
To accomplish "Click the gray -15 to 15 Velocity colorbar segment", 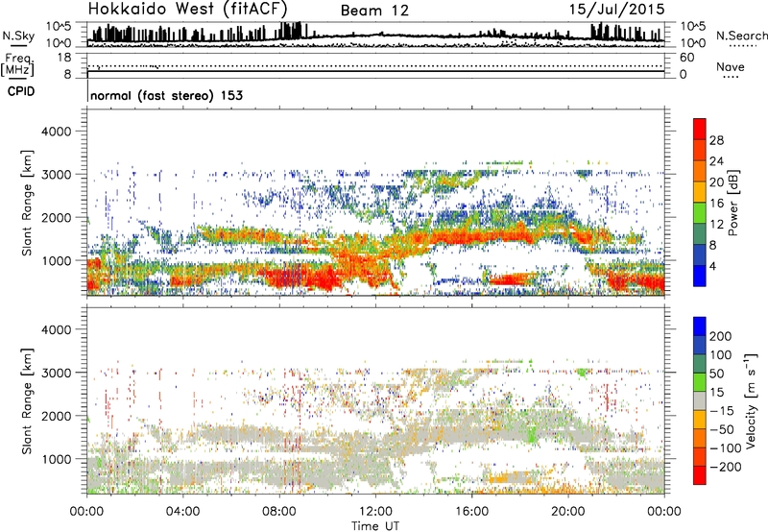I will pos(700,400).
